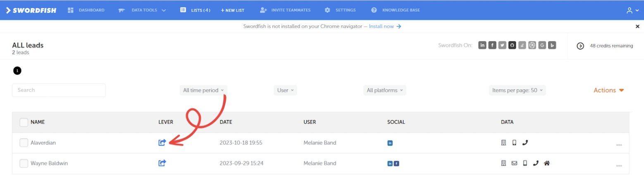Expand the All time period filter
The height and width of the screenshot is (179, 644).
[x=203, y=90]
